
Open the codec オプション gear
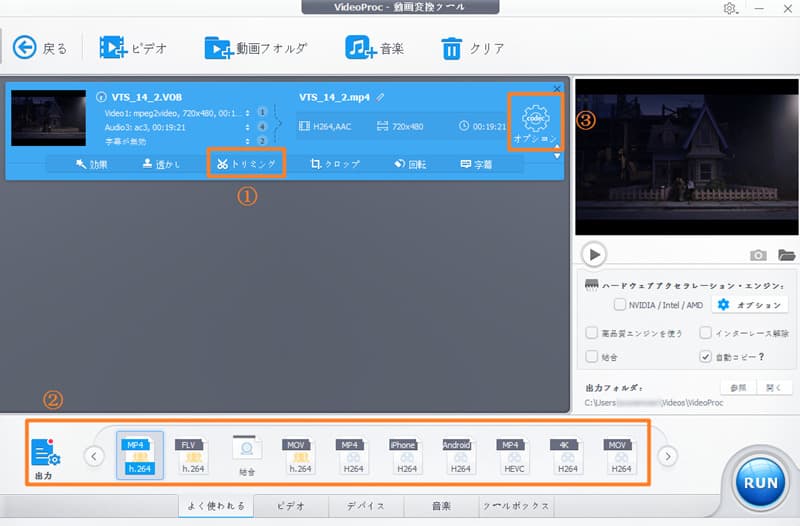coord(535,123)
